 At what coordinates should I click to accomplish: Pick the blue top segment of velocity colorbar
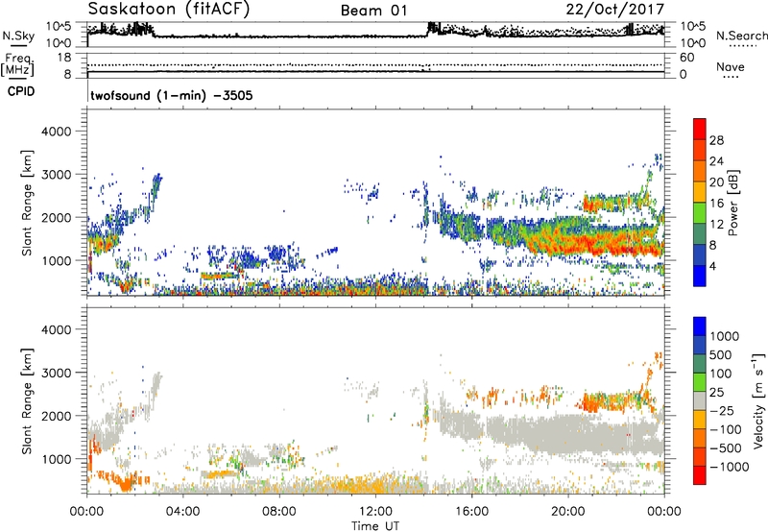[700, 326]
